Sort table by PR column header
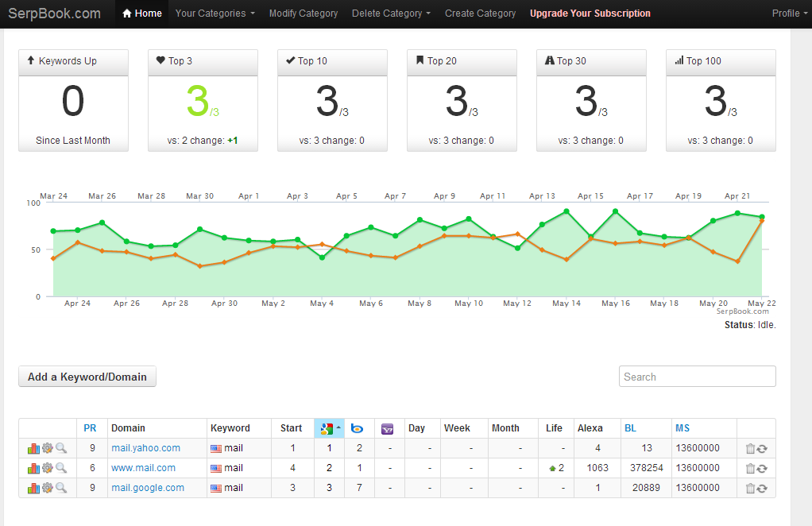 90,428
